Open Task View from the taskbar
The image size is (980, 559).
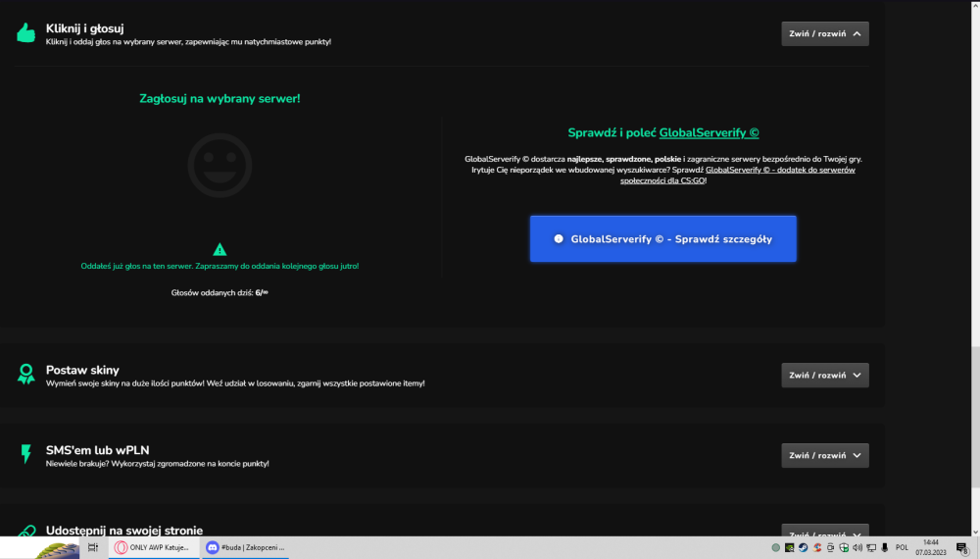92,547
